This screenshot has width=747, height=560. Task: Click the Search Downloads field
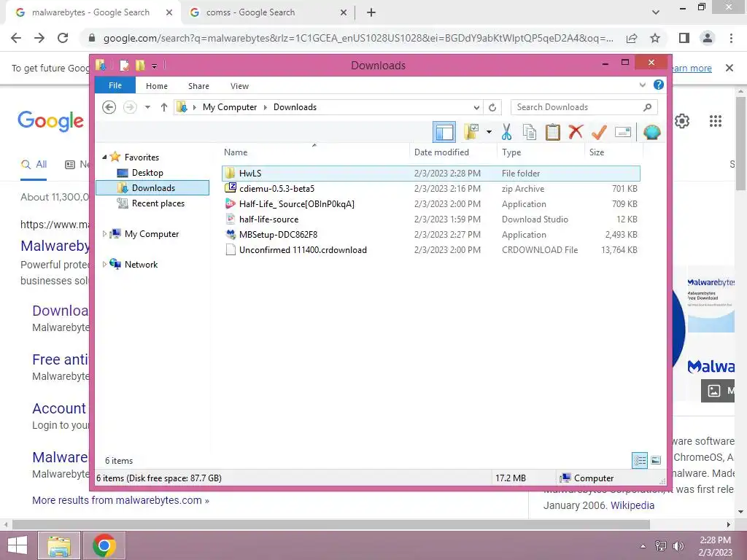tap(584, 107)
